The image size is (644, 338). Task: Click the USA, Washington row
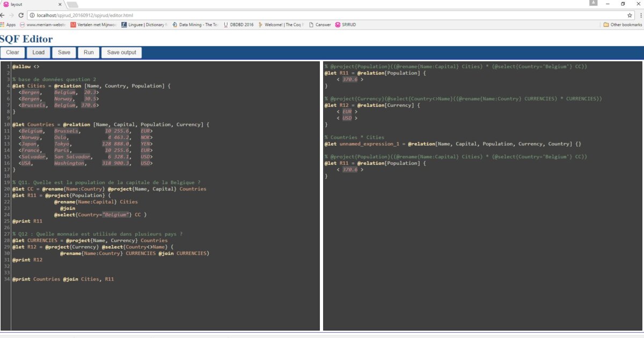pyautogui.click(x=85, y=163)
